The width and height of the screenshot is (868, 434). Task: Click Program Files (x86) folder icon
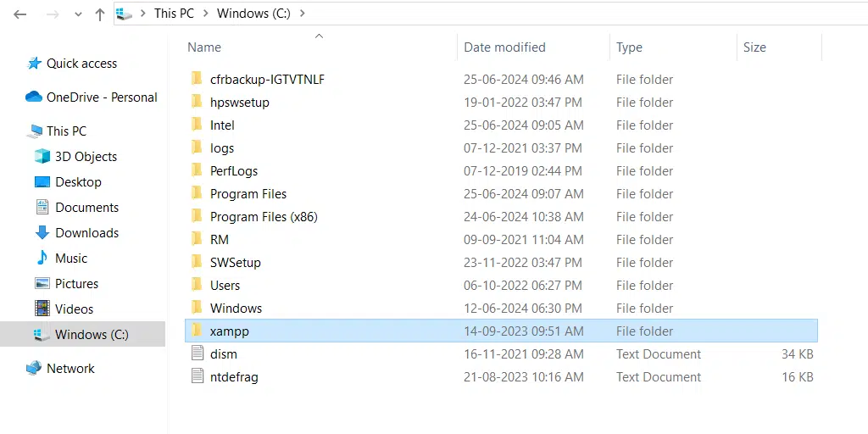[x=197, y=216]
